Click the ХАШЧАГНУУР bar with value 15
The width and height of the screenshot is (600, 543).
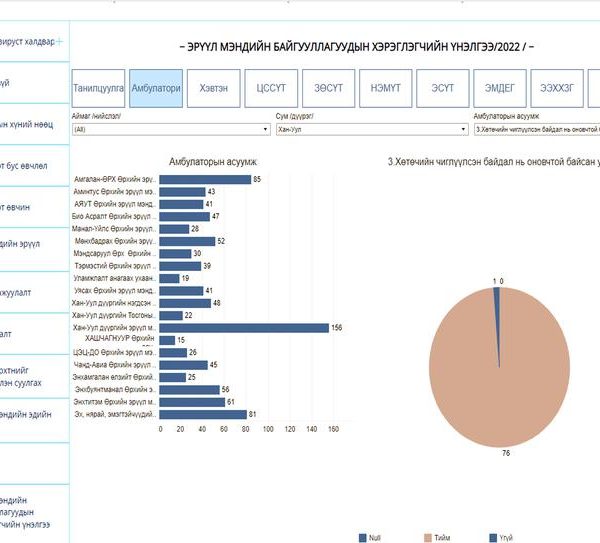point(167,340)
